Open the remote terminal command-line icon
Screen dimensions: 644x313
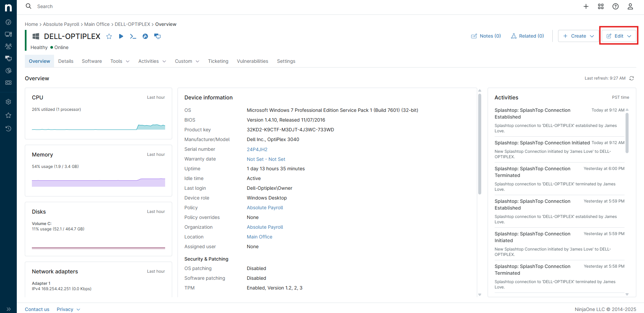click(133, 36)
